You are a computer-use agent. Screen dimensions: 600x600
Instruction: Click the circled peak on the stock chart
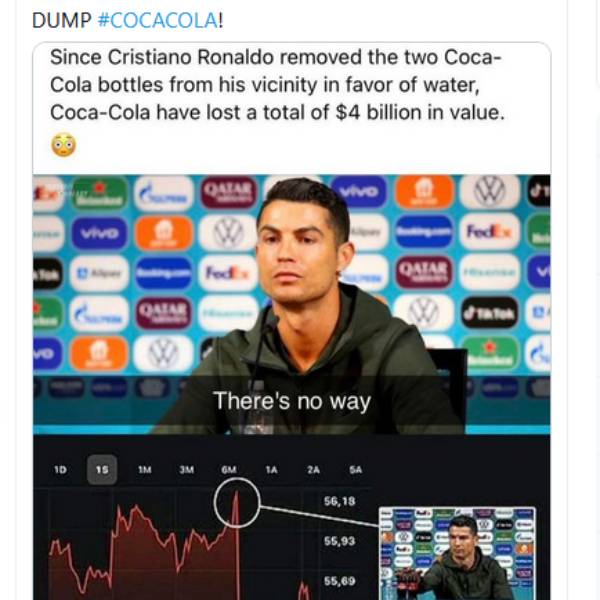pos(237,502)
